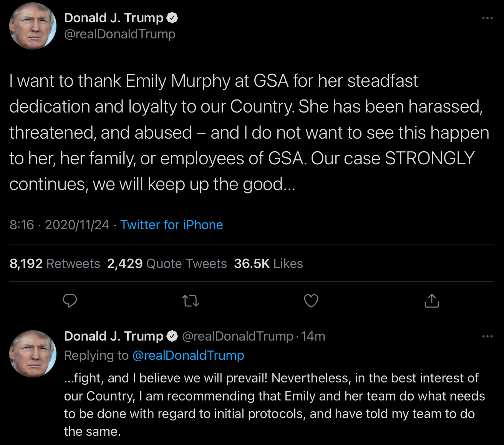The height and width of the screenshot is (445, 504).
Task: Open more options on the reply tweet
Action: pyautogui.click(x=487, y=336)
